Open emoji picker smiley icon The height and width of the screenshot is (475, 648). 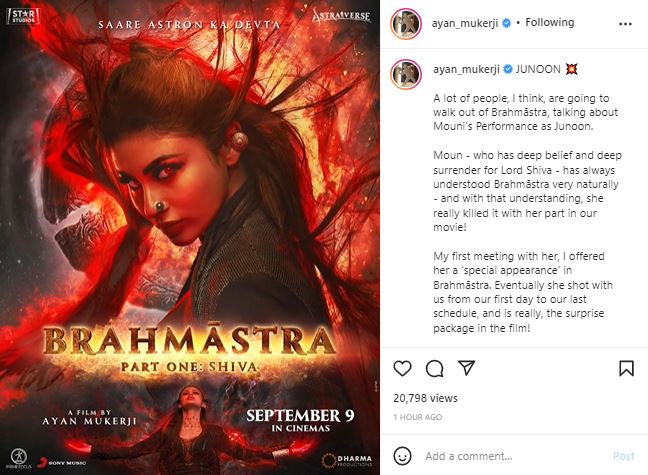[402, 456]
